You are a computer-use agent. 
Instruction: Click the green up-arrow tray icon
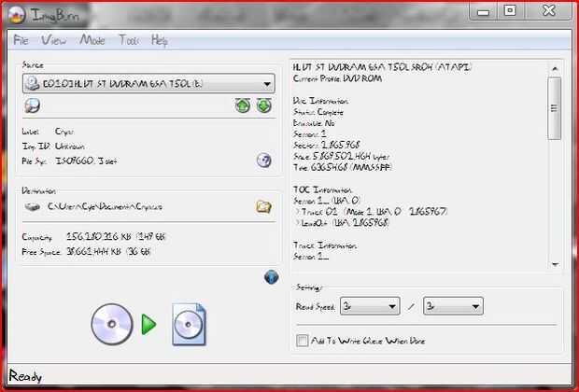(x=243, y=106)
